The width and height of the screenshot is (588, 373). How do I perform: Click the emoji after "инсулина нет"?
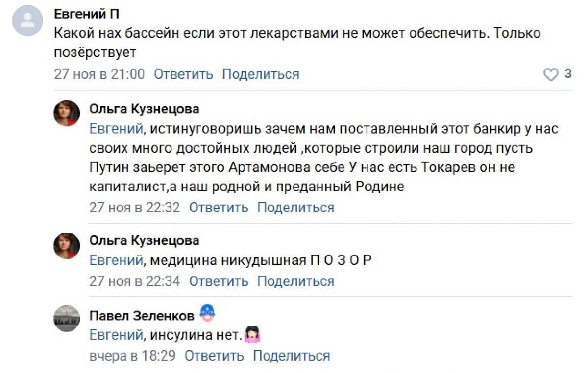[x=253, y=335]
